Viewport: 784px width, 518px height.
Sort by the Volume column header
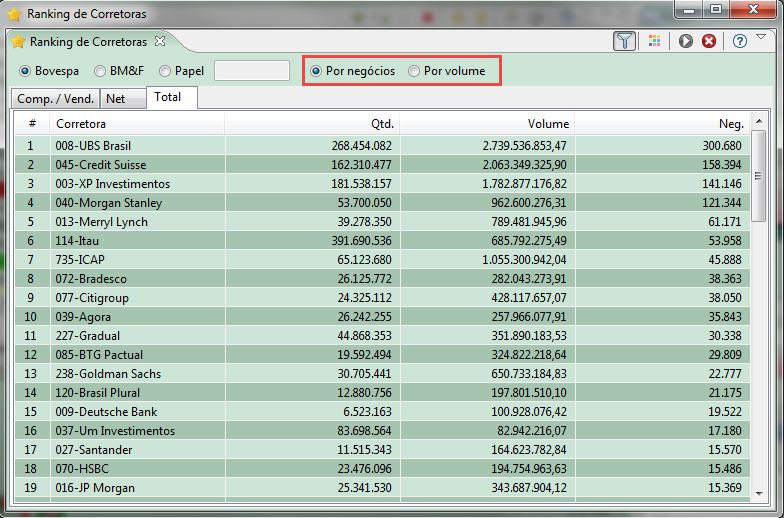pos(488,124)
